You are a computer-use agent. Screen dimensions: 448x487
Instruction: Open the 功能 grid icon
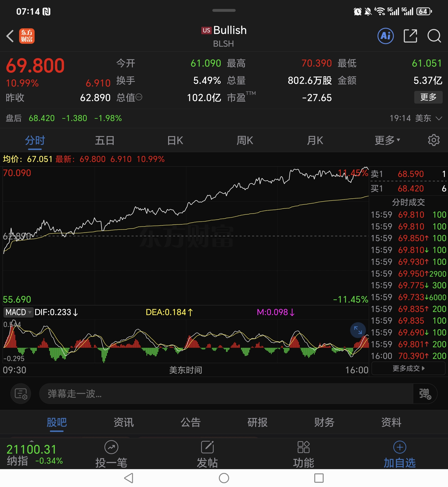point(303,447)
